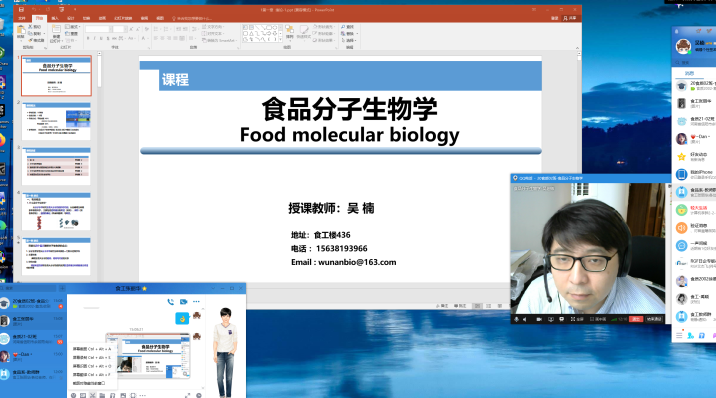Viewport: 716px width, 398px height.
Task: Insert a picture via QQ chat image icon
Action: (123, 395)
